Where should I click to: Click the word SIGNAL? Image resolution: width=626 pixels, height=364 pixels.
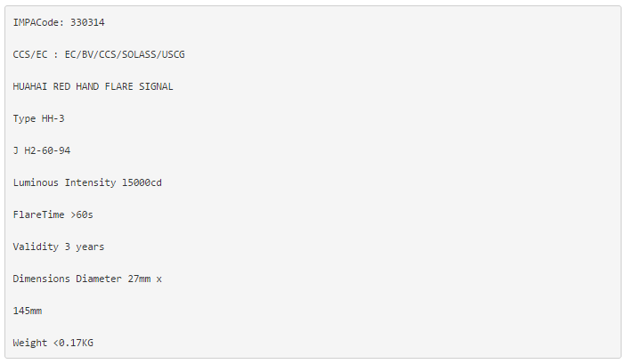click(x=156, y=86)
